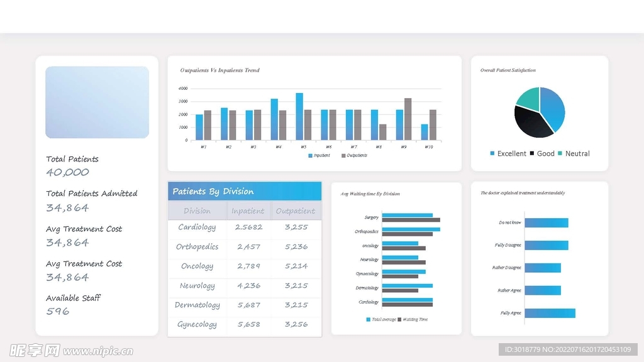Viewport: 644px width, 362px height.
Task: Click the blank blue image placeholder card
Action: [97, 102]
